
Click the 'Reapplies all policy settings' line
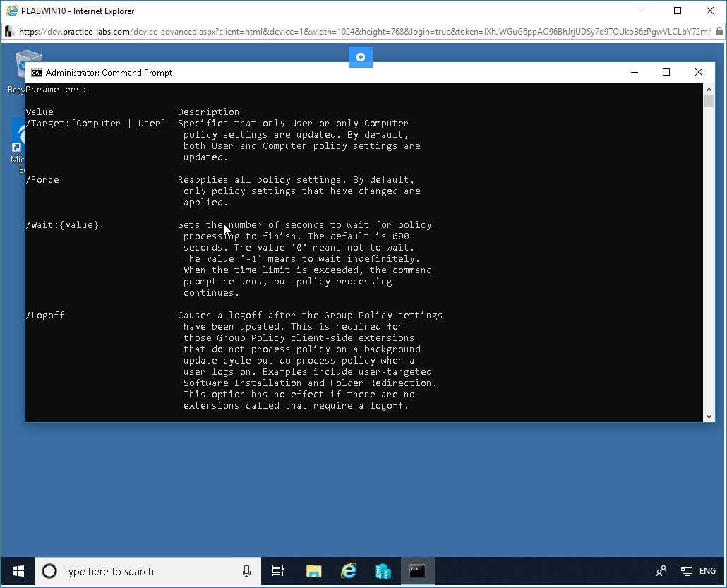click(x=296, y=180)
